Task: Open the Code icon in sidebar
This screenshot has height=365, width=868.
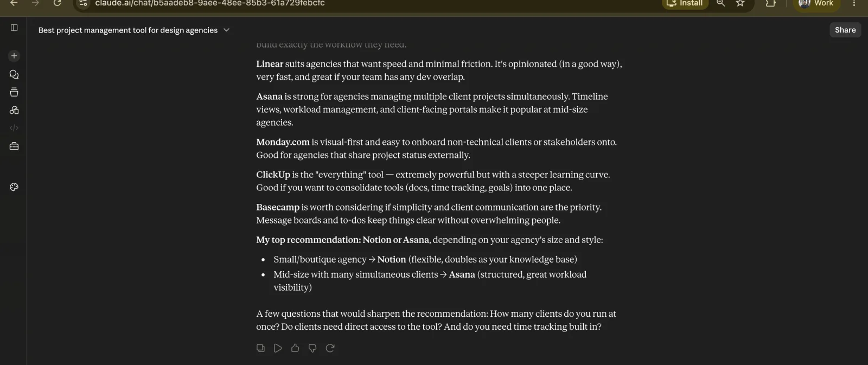Action: tap(14, 128)
